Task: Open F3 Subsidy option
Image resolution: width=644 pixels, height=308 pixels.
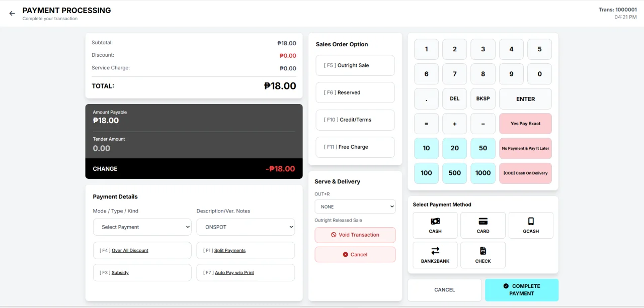Action: [x=142, y=272]
